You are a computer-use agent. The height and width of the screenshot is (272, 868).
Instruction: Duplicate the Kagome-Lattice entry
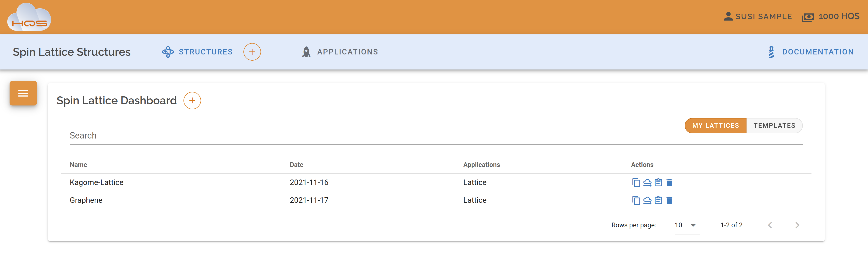(x=636, y=182)
